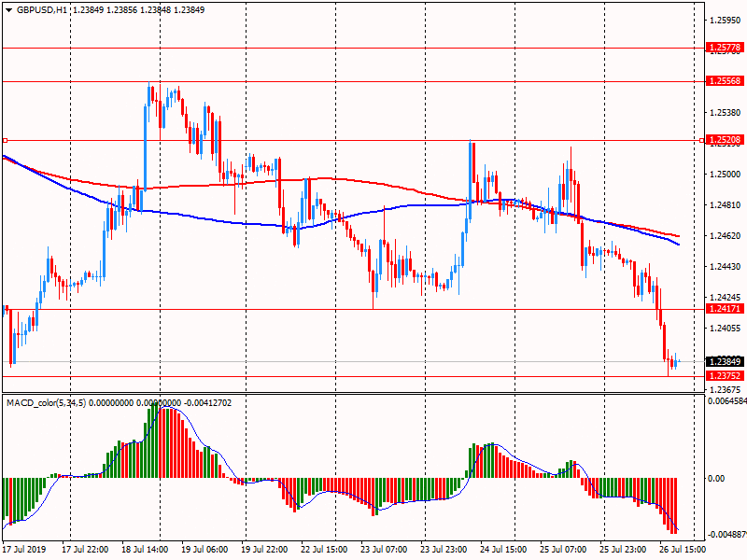Click the 1.25000 value on the price axis
Image resolution: width=747 pixels, height=560 pixels.
[726, 175]
